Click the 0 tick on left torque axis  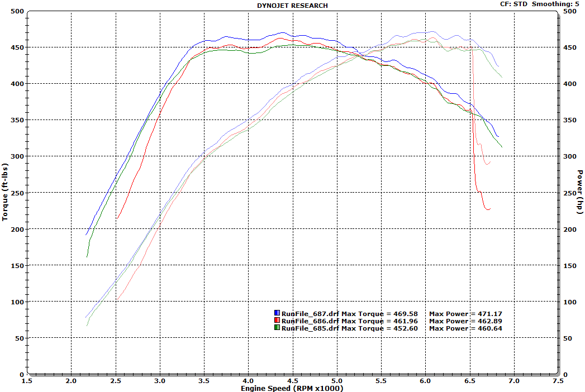click(x=21, y=374)
